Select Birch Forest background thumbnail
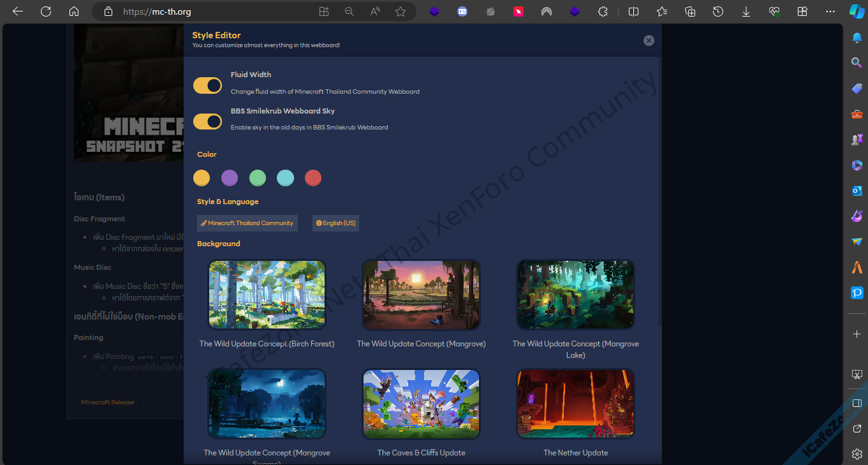The height and width of the screenshot is (465, 868). pyautogui.click(x=267, y=295)
